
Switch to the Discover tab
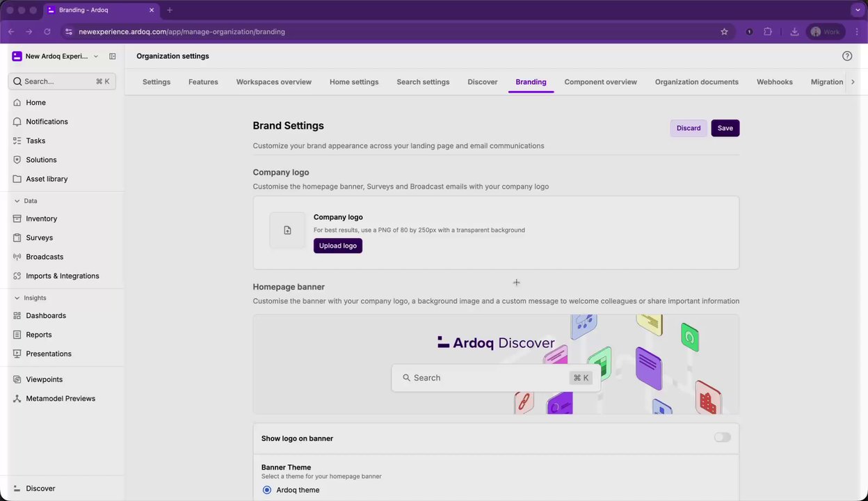[x=483, y=82]
